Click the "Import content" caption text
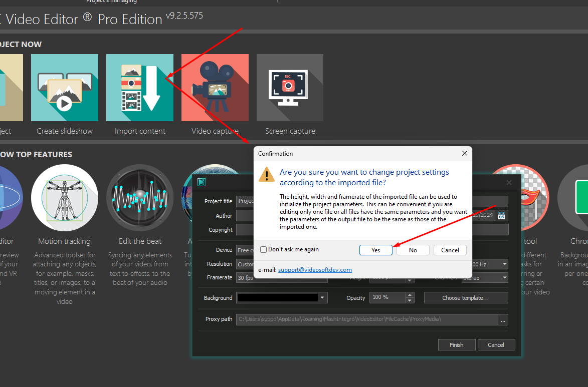The image size is (588, 387). click(x=140, y=131)
